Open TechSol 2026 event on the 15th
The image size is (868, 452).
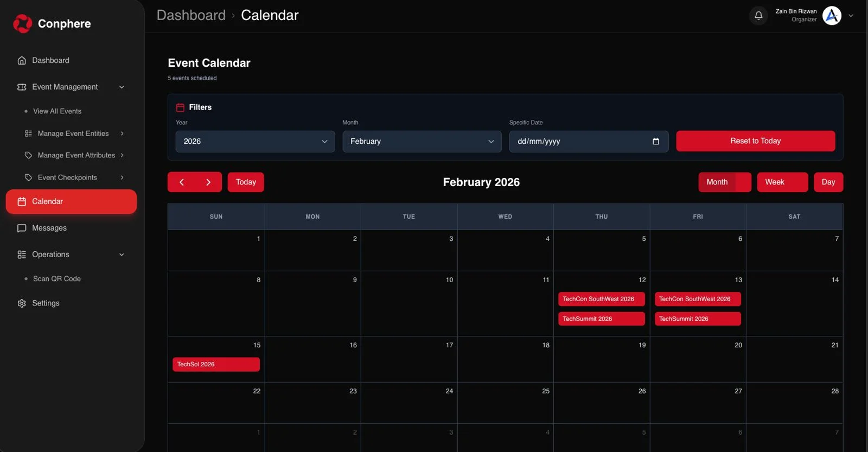pos(216,365)
